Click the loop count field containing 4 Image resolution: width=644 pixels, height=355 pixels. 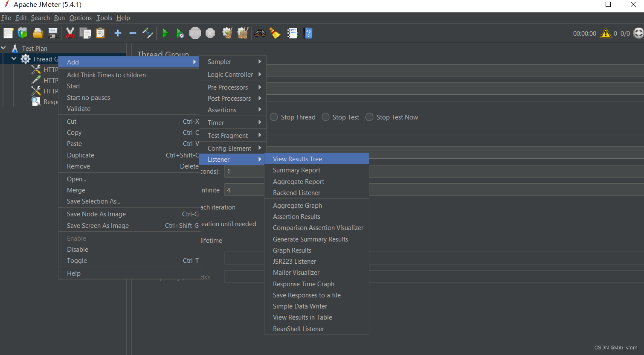tap(434, 190)
